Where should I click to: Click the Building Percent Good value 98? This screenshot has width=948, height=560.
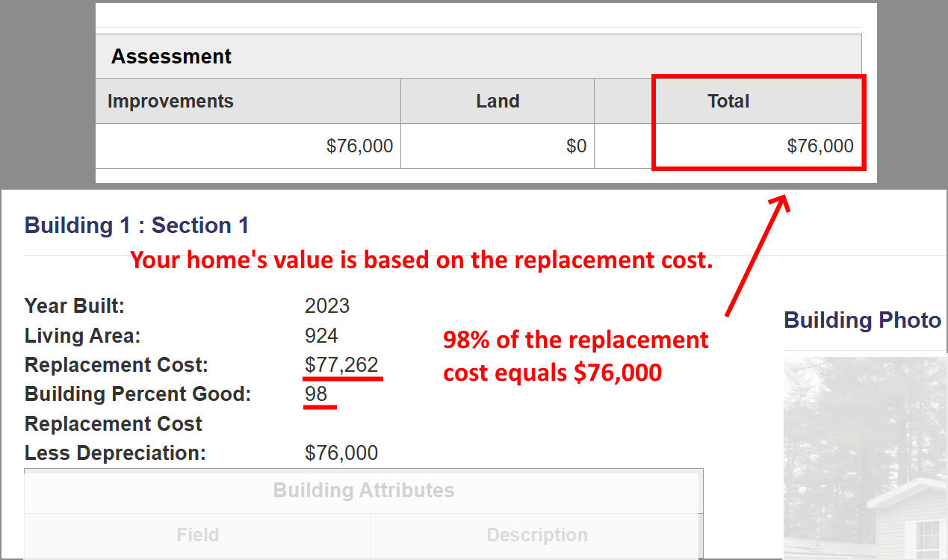tap(316, 394)
